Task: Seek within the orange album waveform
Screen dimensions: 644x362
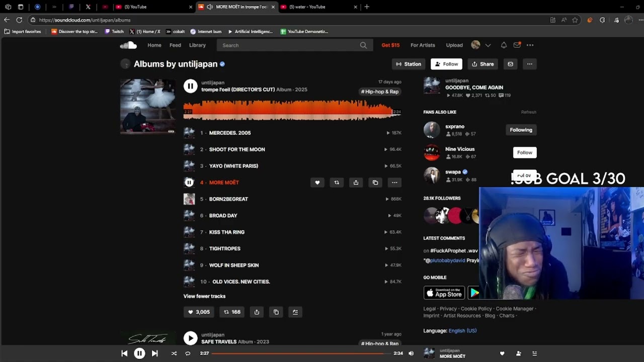Action: pyautogui.click(x=292, y=110)
